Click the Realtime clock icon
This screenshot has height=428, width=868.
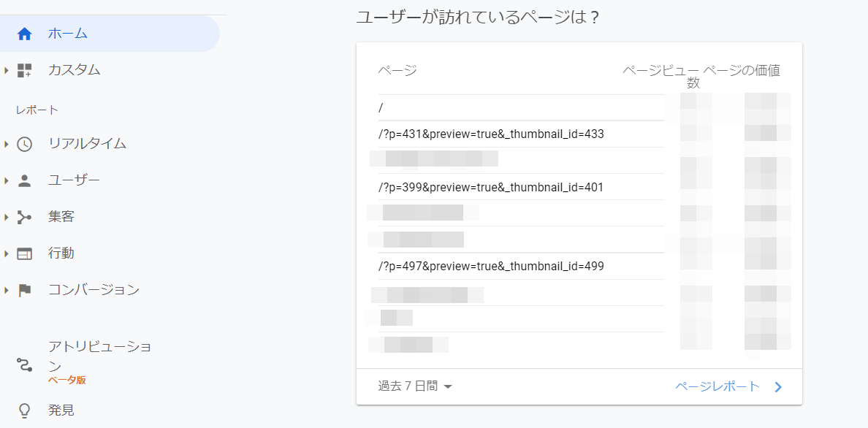tap(25, 144)
